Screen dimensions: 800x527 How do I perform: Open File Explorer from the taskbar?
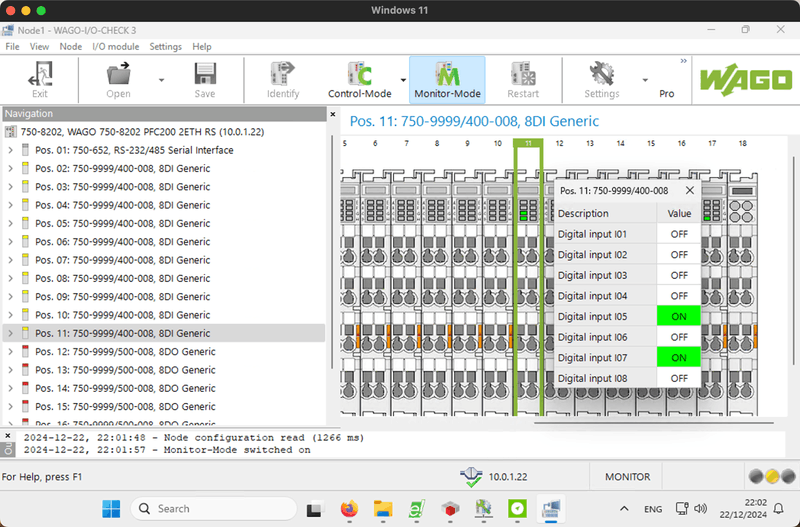(383, 509)
